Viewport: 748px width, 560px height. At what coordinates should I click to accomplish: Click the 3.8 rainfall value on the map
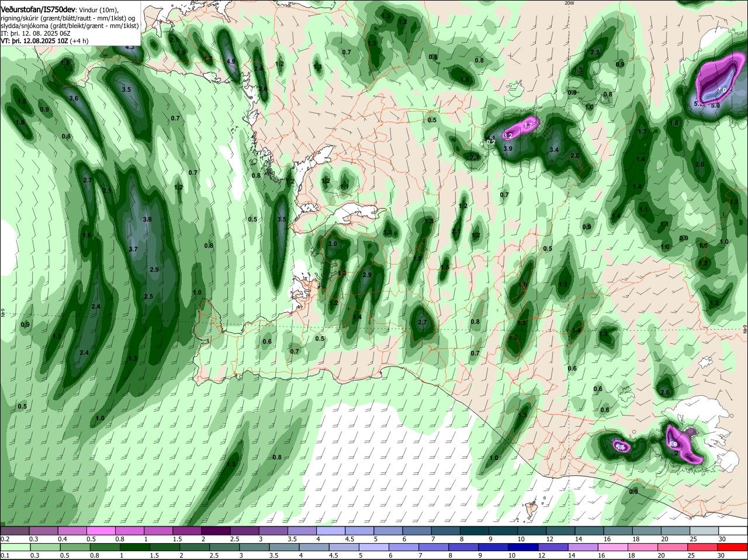coord(147,219)
